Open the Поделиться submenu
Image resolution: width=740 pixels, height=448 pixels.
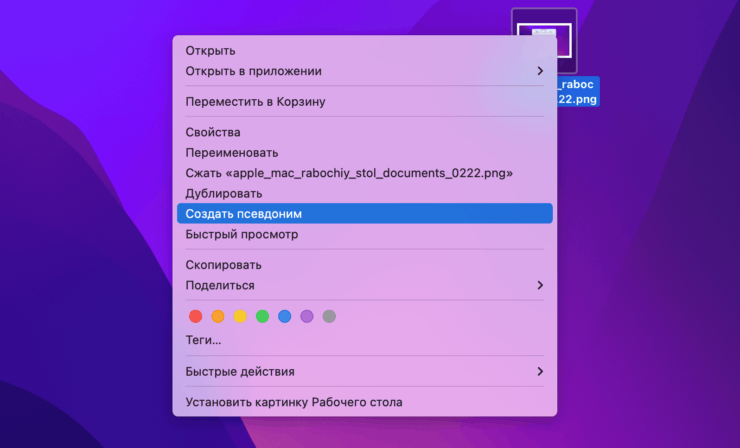click(364, 286)
